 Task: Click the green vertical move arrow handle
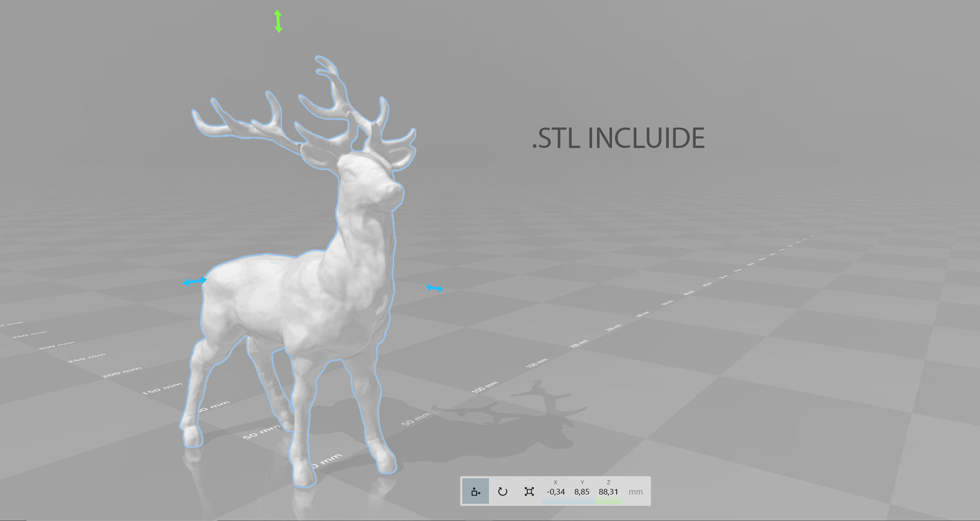[x=278, y=21]
